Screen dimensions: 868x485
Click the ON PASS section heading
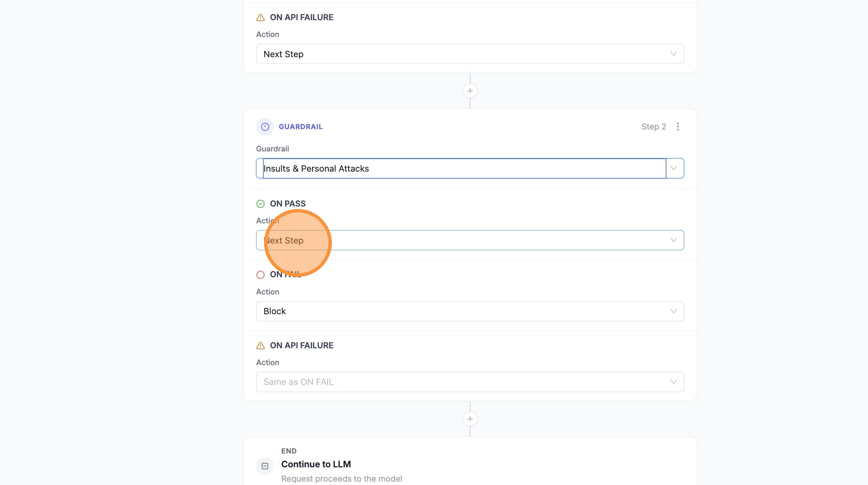(288, 204)
